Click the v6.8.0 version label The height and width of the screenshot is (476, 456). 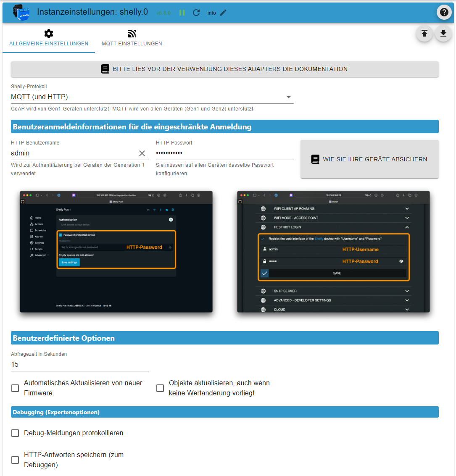tap(163, 13)
